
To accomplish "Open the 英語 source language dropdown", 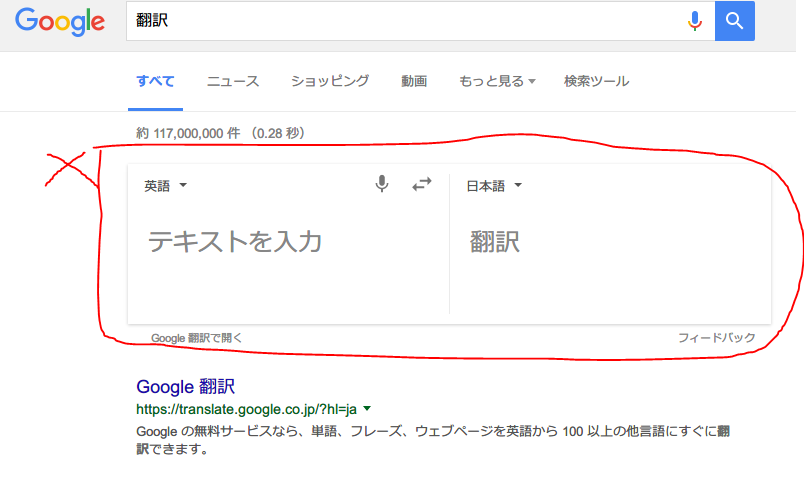I will (166, 186).
